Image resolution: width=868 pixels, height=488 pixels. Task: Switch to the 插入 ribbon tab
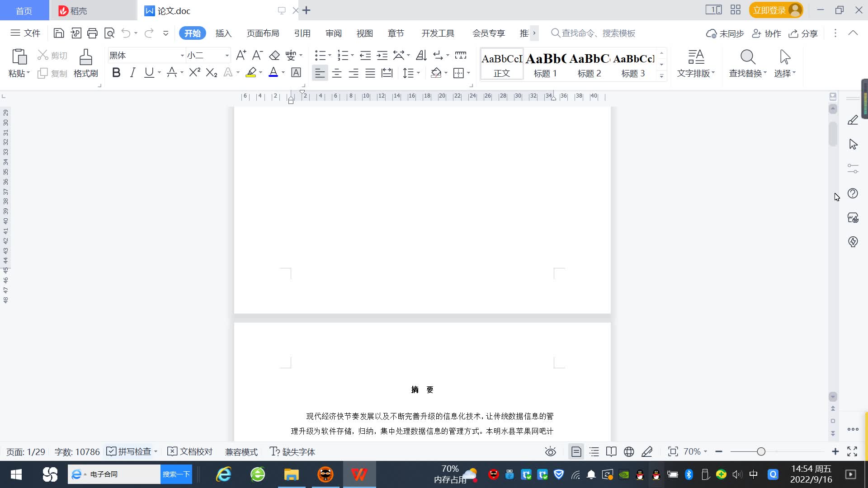click(223, 33)
